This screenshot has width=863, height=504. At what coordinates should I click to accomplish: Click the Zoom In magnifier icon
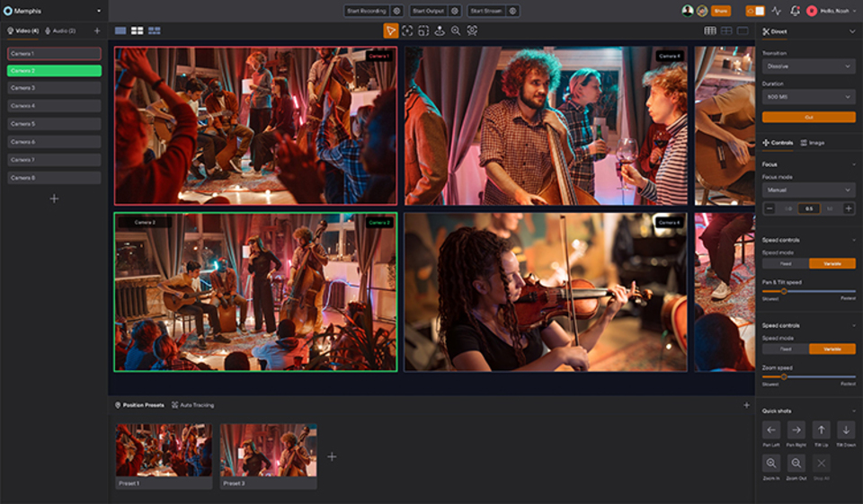(x=771, y=464)
